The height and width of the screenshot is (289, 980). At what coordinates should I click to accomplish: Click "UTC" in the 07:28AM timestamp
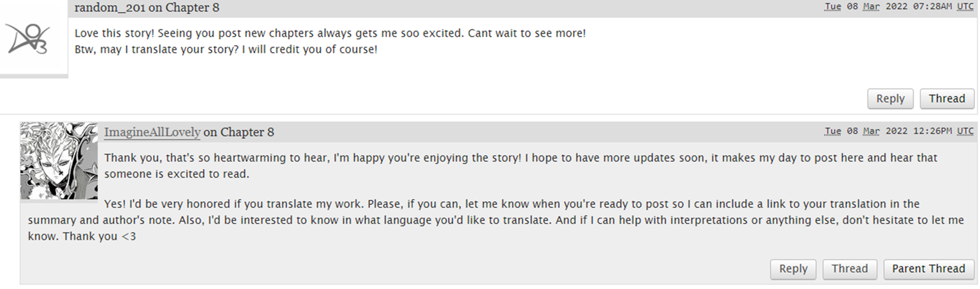pos(965,7)
